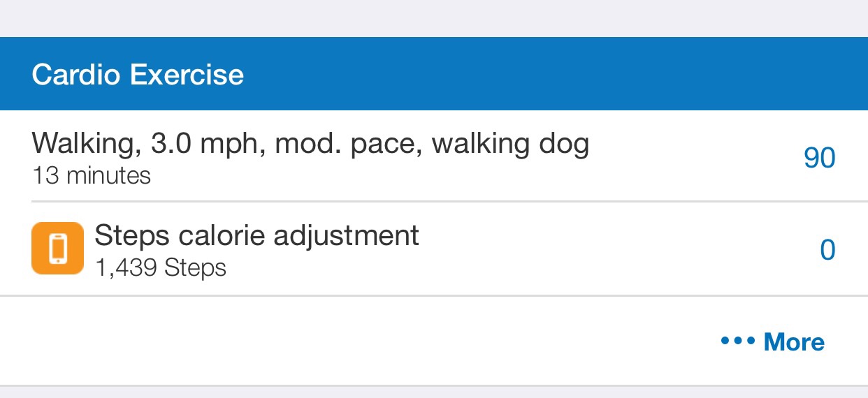
Task: Open the three-dots More icon
Action: tap(738, 341)
